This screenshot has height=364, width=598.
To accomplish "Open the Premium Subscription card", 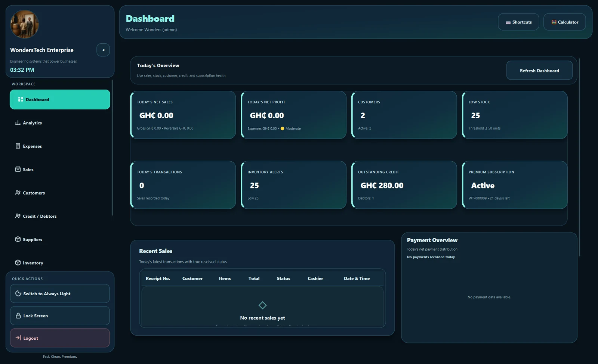I will tap(515, 185).
